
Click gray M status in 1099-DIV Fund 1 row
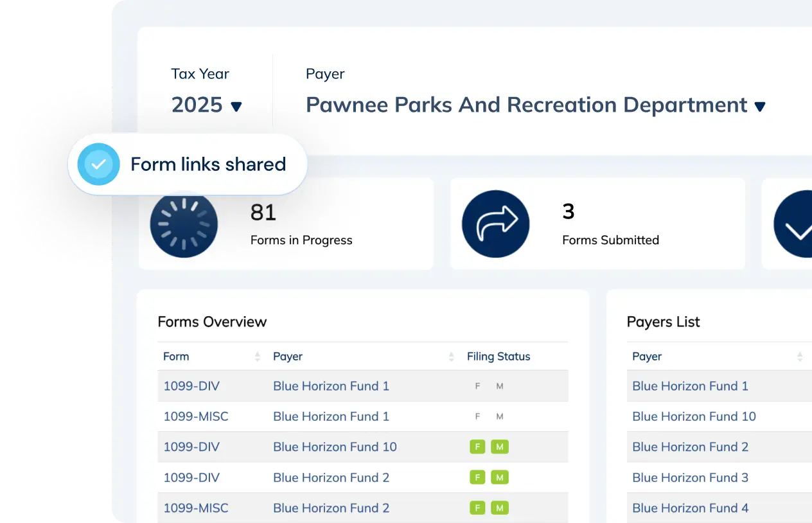pyautogui.click(x=500, y=386)
